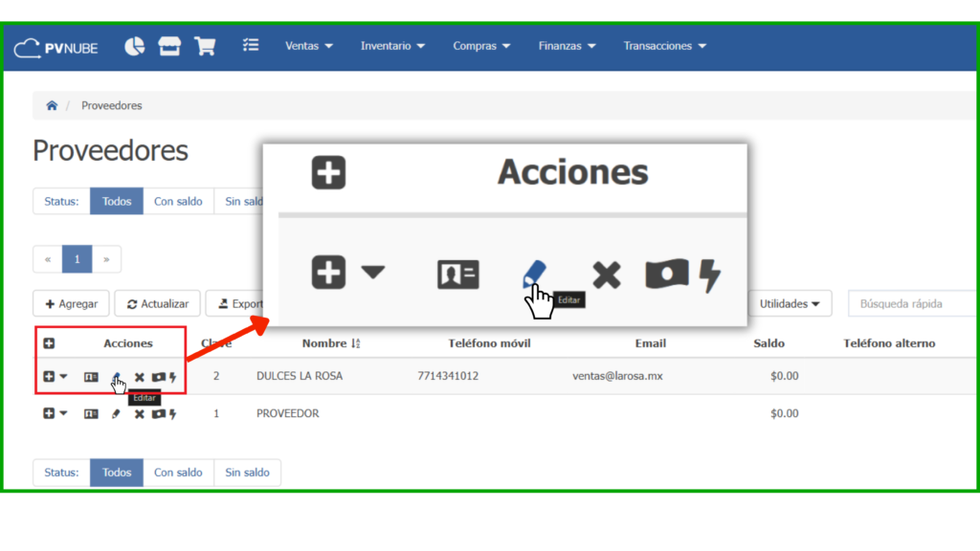
Task: Open the Finanzas menu
Action: point(567,46)
